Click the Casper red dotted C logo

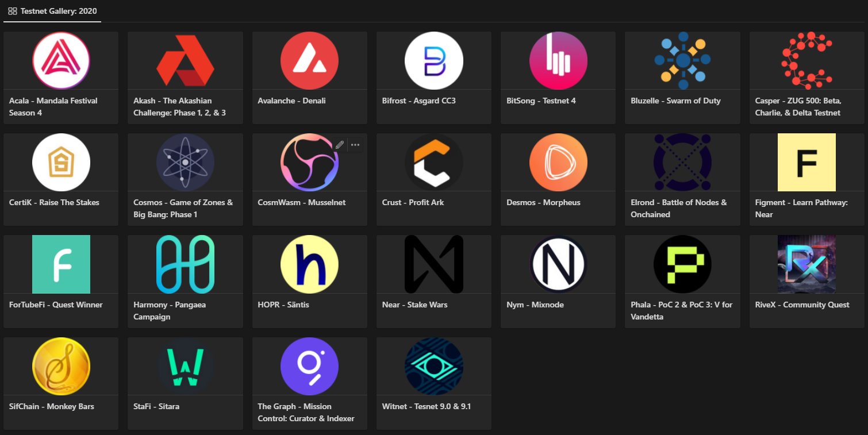pyautogui.click(x=806, y=60)
